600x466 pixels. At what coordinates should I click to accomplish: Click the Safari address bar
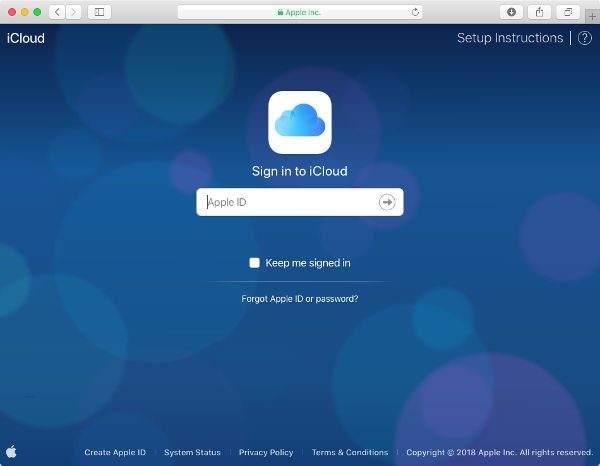300,12
